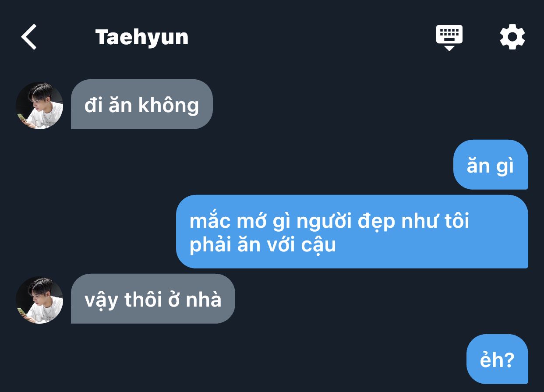This screenshot has height=392, width=544.
Task: Select the "vậy thôi ở nhà" message bubble
Action: pos(153,299)
